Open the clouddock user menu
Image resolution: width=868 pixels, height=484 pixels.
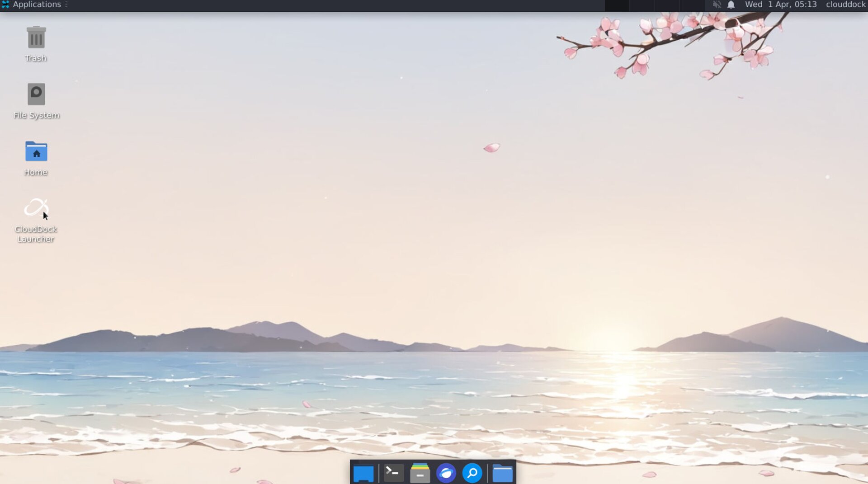pos(845,5)
